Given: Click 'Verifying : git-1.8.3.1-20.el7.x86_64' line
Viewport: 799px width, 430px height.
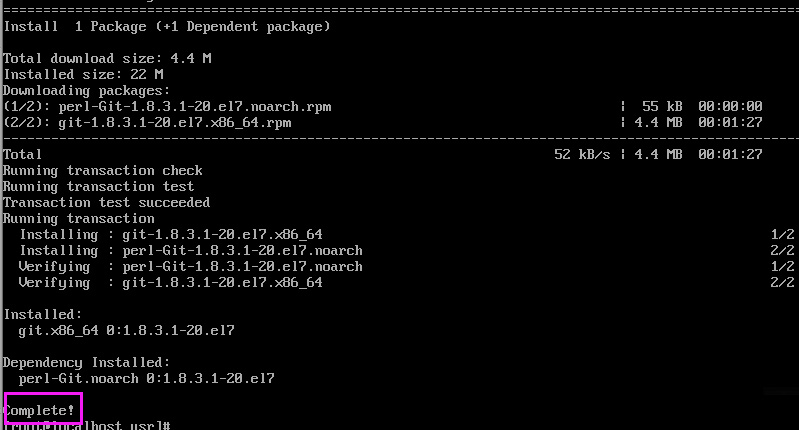Looking at the screenshot, I should [171, 282].
